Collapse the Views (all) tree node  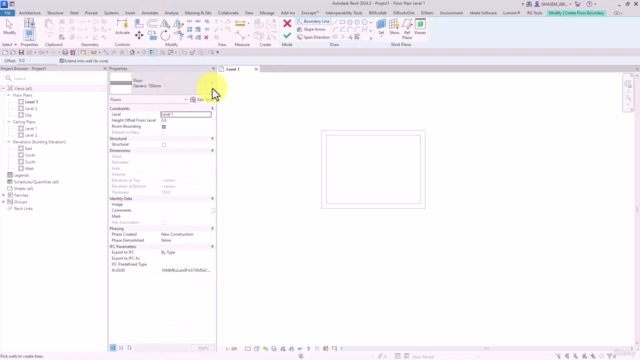4,89
